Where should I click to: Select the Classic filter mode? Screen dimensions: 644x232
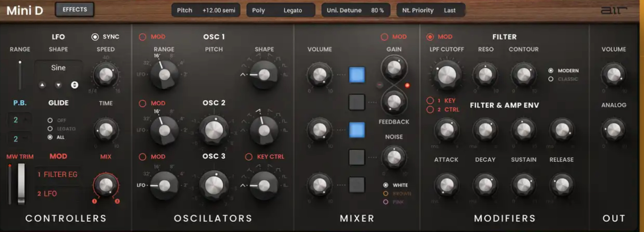(551, 79)
